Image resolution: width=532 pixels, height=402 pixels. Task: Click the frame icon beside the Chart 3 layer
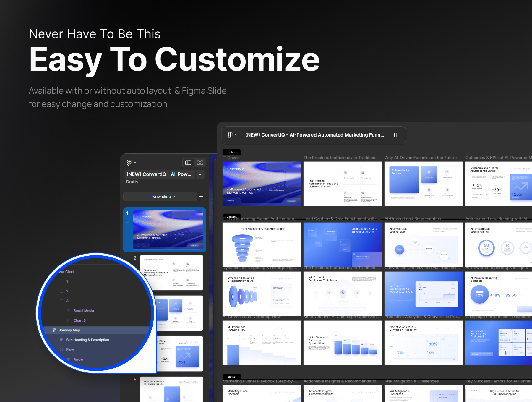tap(69, 320)
